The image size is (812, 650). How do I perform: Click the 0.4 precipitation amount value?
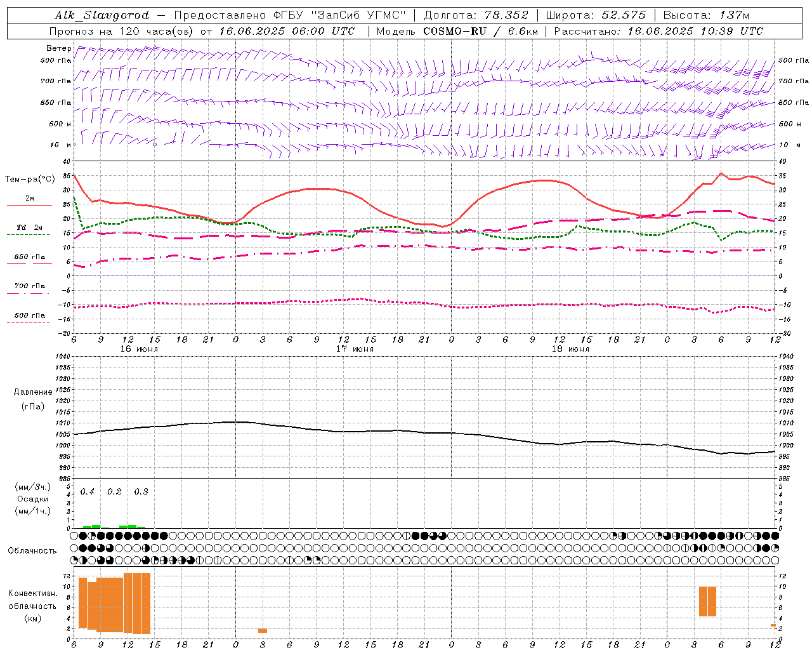coord(88,492)
